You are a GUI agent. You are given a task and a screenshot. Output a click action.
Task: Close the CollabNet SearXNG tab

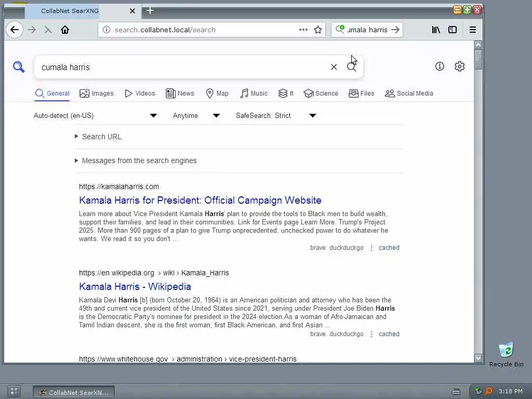pos(132,11)
